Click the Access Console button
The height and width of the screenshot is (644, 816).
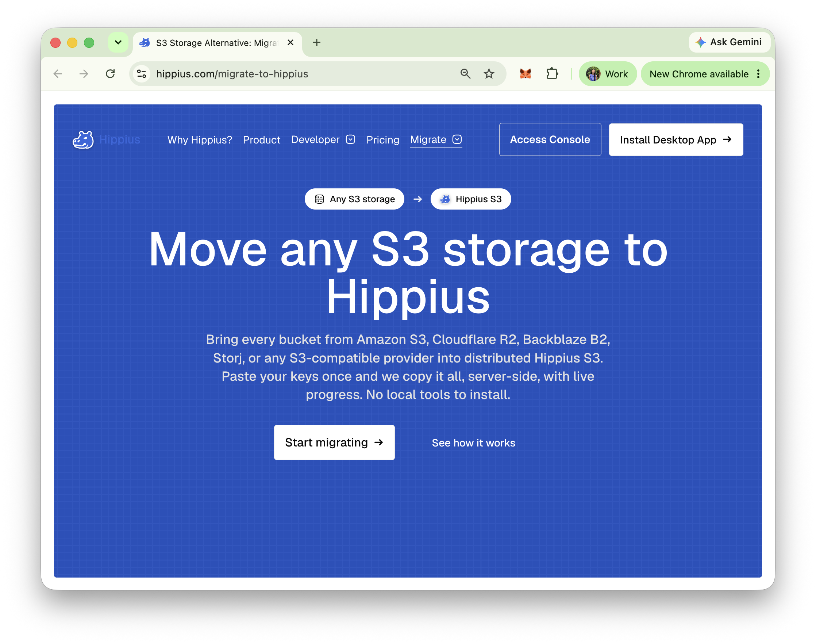(x=550, y=139)
